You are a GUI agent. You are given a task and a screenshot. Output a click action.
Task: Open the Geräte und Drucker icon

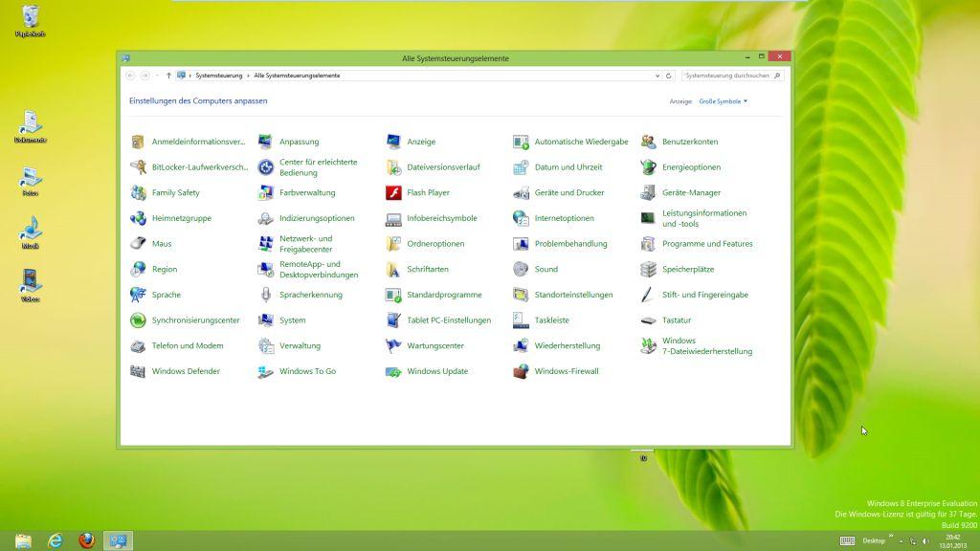pyautogui.click(x=521, y=193)
